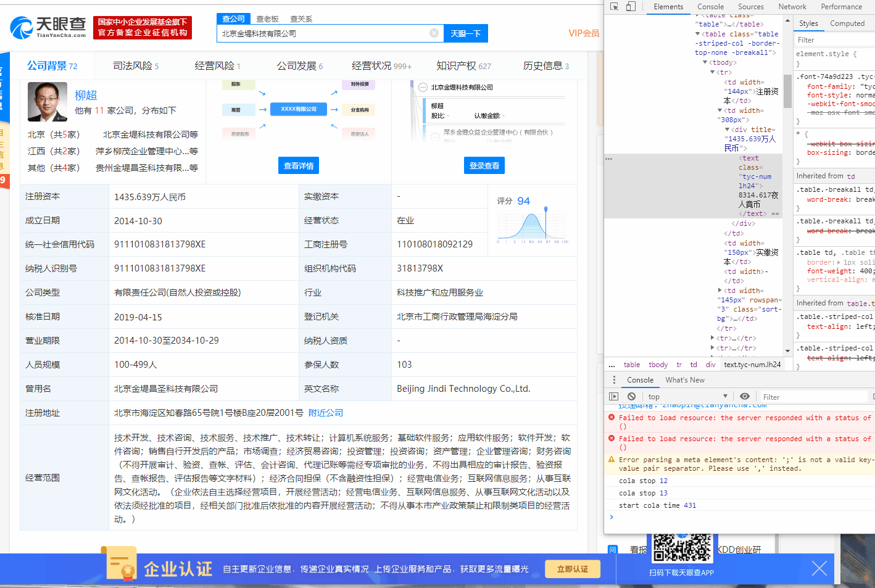Click the first red error icon in console

(x=612, y=418)
